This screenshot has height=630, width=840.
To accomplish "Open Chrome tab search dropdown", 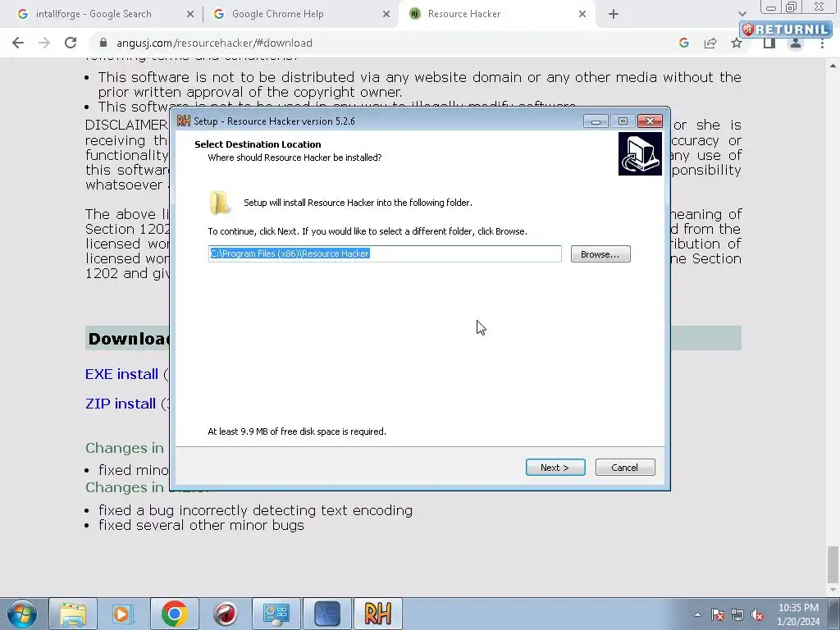I will click(x=742, y=14).
